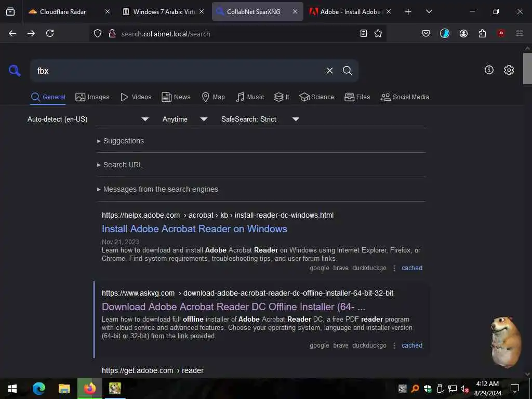Open the Auto-detect language dropdown
Viewport: 532px width, 399px height.
pyautogui.click(x=88, y=119)
